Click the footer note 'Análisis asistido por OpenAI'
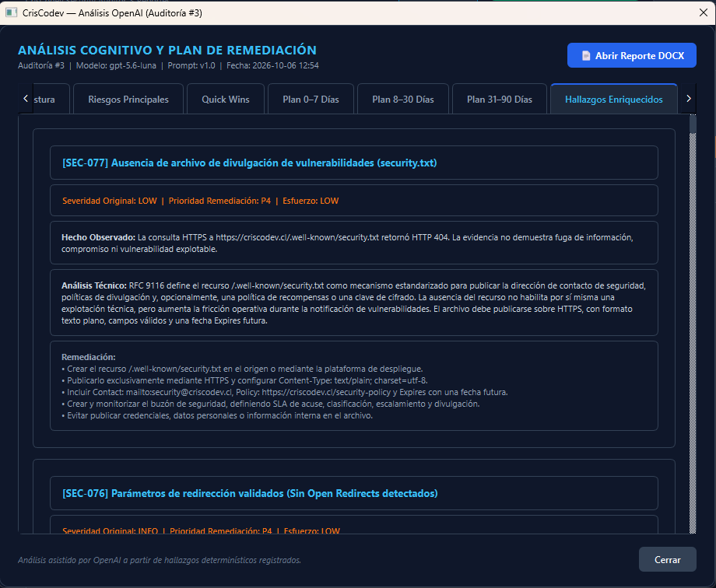The image size is (716, 588). point(160,560)
